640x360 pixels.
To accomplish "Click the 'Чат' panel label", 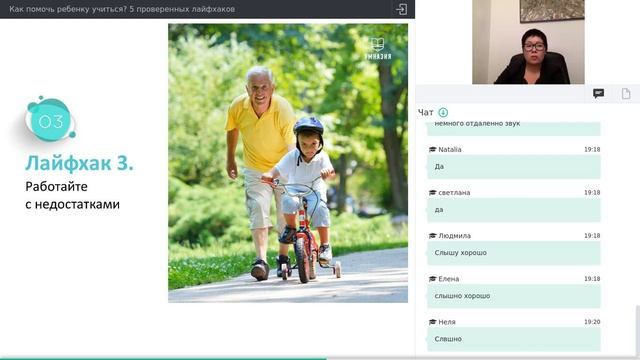I will click(x=425, y=112).
